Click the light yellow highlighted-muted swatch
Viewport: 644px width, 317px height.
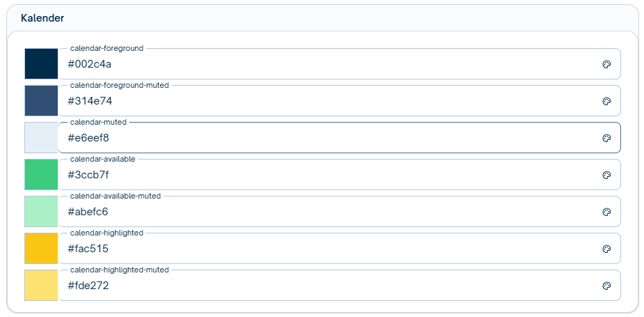coord(41,286)
